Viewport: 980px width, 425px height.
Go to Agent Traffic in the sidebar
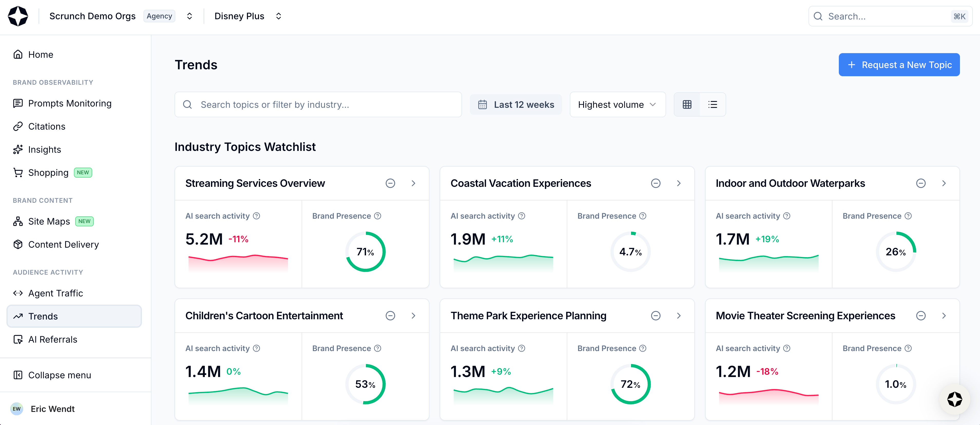point(55,293)
